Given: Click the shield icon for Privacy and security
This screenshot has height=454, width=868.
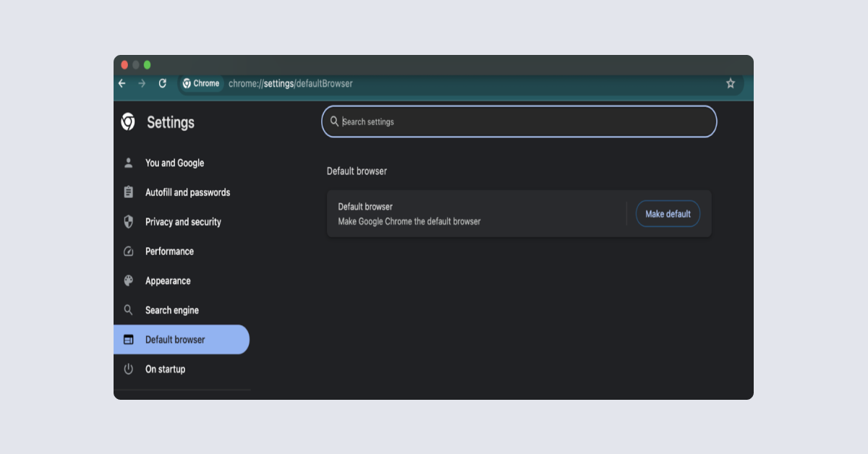Looking at the screenshot, I should [129, 222].
